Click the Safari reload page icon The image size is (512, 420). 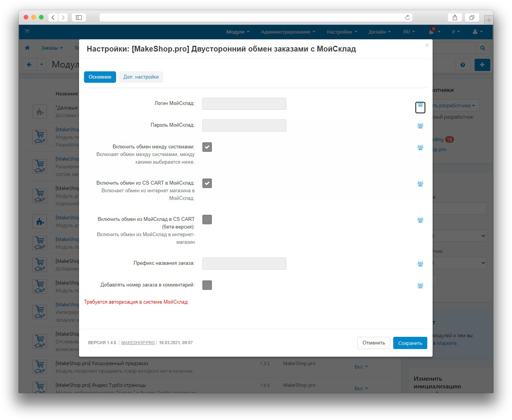[407, 18]
